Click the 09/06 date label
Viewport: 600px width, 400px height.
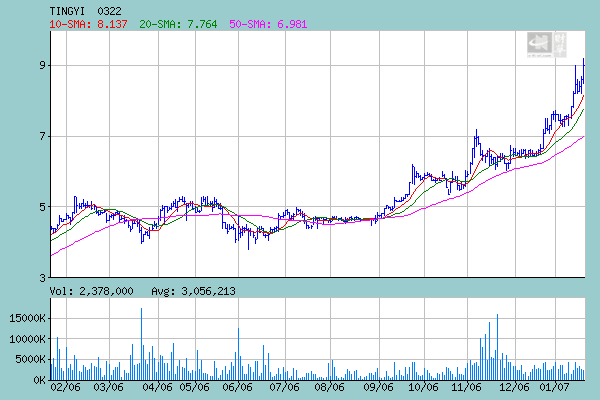(x=378, y=387)
